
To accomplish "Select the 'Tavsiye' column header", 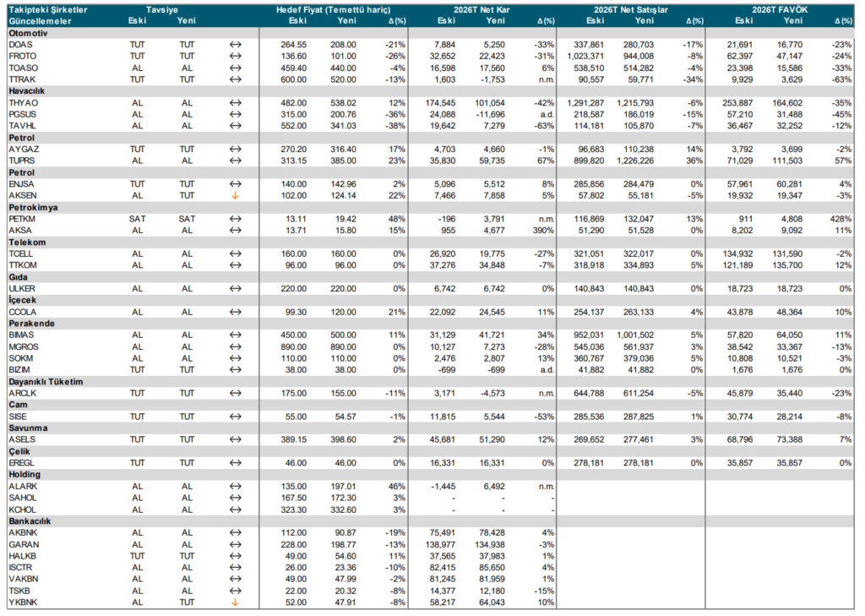I will pyautogui.click(x=162, y=10).
